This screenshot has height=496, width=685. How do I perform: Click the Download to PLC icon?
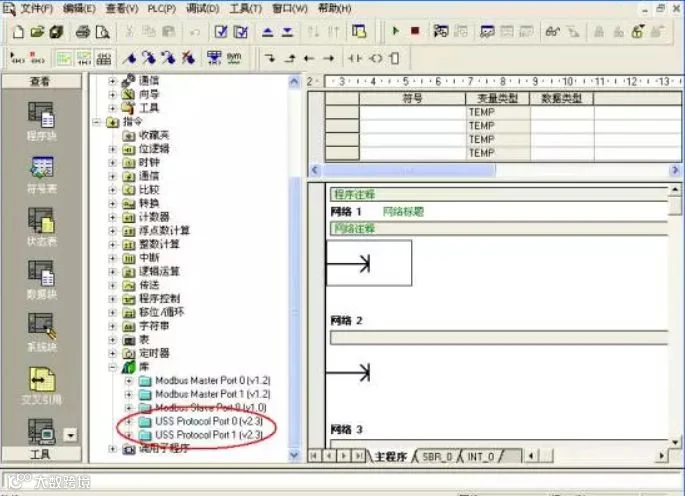coord(287,31)
